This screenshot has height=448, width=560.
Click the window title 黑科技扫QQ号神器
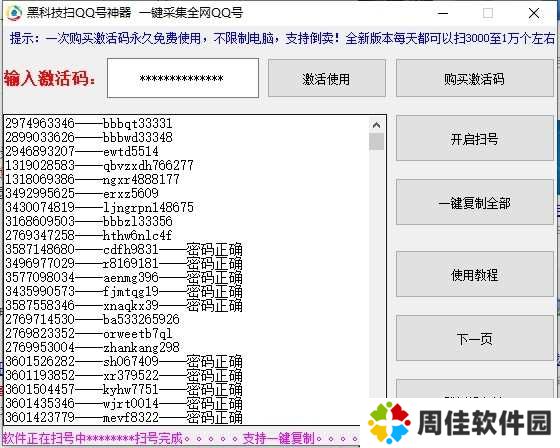pyautogui.click(x=79, y=13)
